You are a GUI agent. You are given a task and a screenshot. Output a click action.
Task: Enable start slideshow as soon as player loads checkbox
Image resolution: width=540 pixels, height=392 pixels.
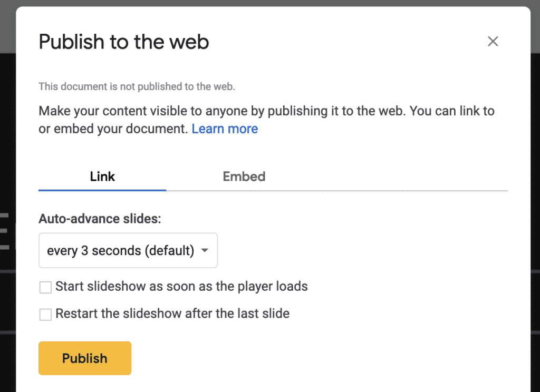coord(46,288)
